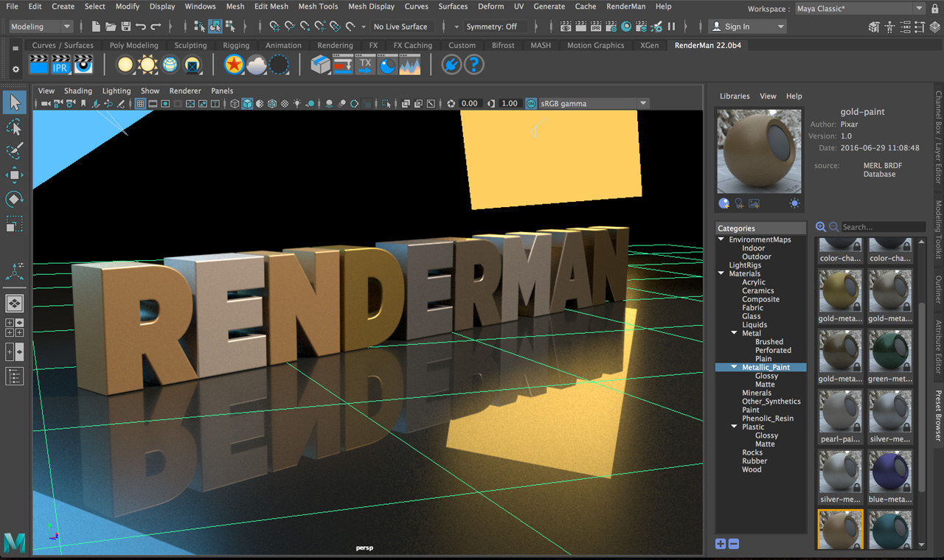This screenshot has width=944, height=560.
Task: Click the zoom-in magnifier in Preset Browser
Action: click(821, 227)
